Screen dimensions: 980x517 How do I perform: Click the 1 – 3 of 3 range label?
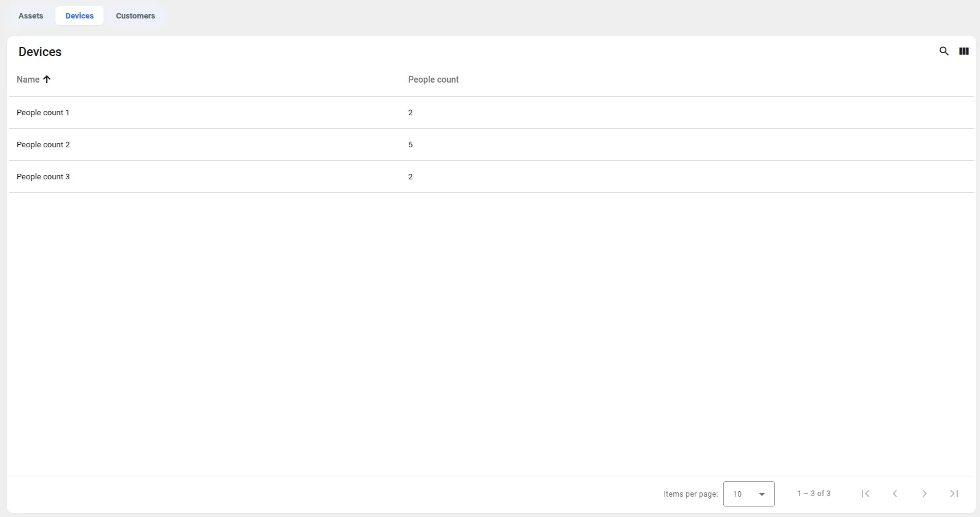[814, 494]
